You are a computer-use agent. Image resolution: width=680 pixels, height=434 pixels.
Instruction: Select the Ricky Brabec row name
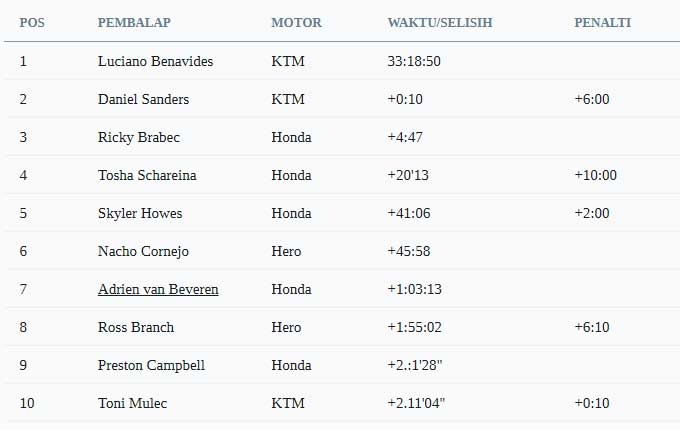(139, 137)
